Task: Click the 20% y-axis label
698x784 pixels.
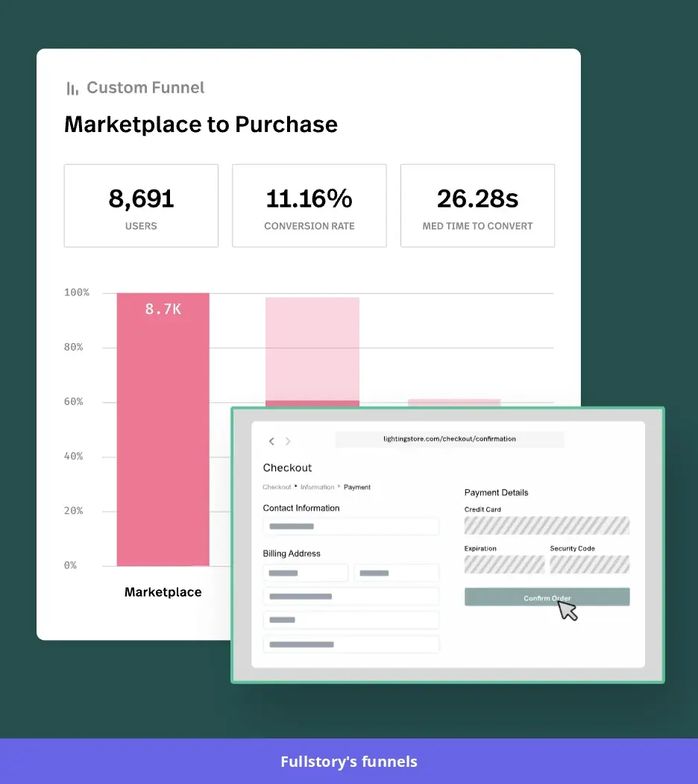Action: click(x=74, y=510)
